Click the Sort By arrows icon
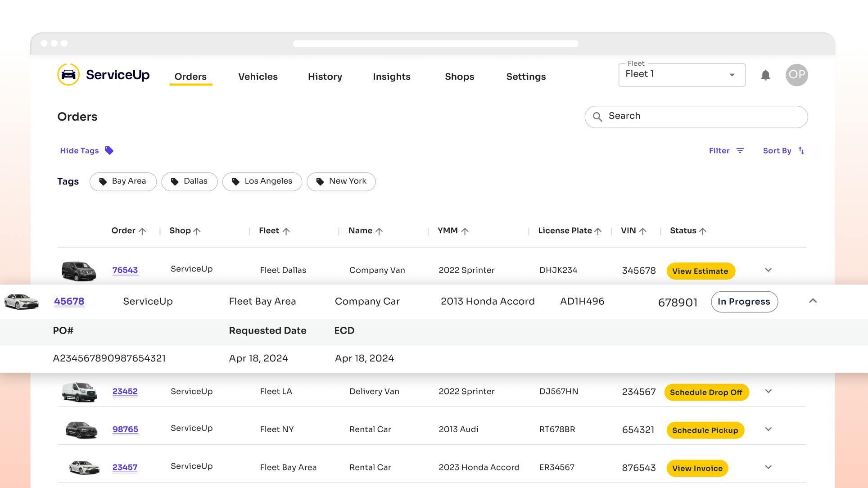Screen dimensions: 868x488 (x=801, y=151)
